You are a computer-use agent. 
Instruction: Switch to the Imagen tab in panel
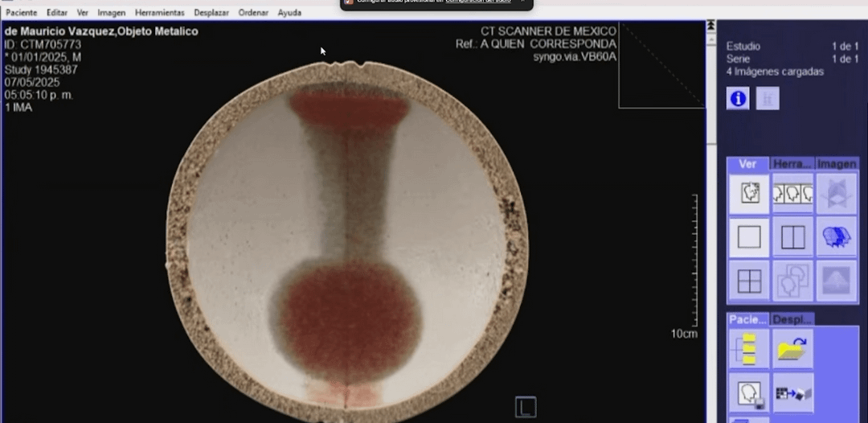pos(836,164)
